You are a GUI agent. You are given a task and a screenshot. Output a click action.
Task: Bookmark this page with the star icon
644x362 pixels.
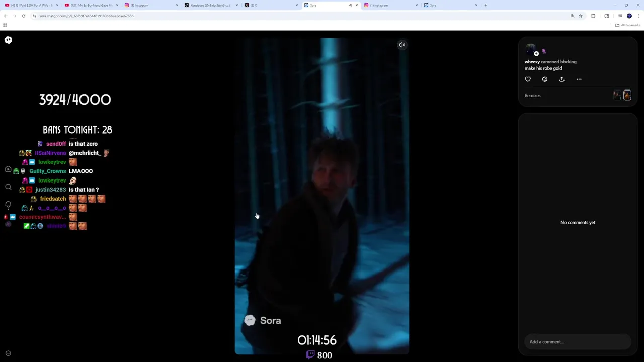click(x=581, y=16)
